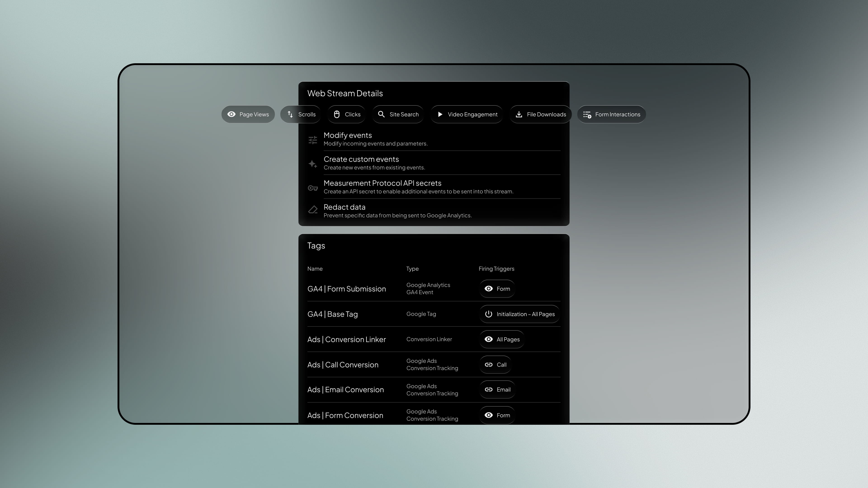Click the Initialization – All Pages trigger label
The image size is (868, 488).
coord(526,314)
